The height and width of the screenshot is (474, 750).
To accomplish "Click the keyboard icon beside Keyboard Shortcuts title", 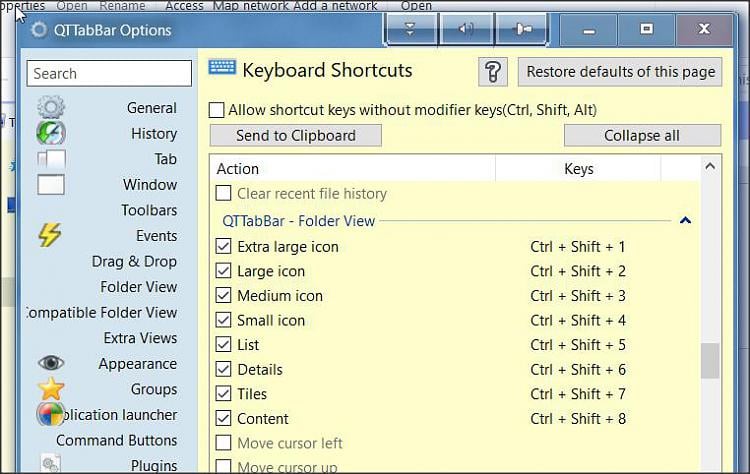I will point(222,67).
